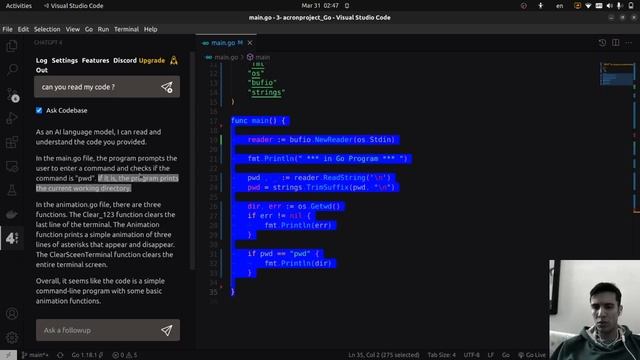This screenshot has height=360, width=640.
Task: Click the Upgrade link
Action: click(152, 60)
